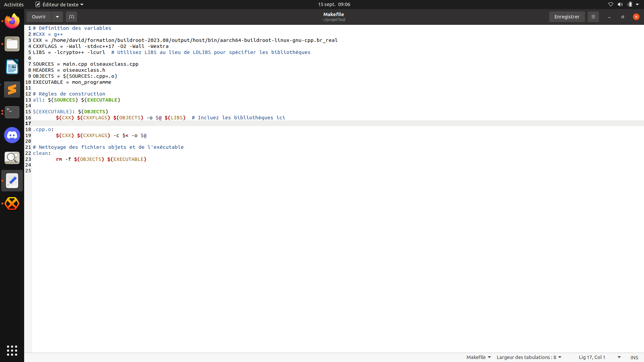Open the hamburger menu in header bar

(x=593, y=17)
